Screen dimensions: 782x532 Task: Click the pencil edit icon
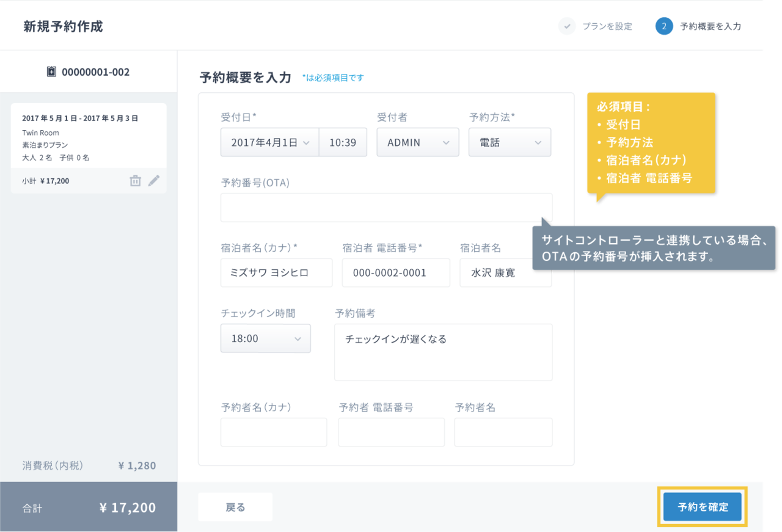(x=154, y=181)
